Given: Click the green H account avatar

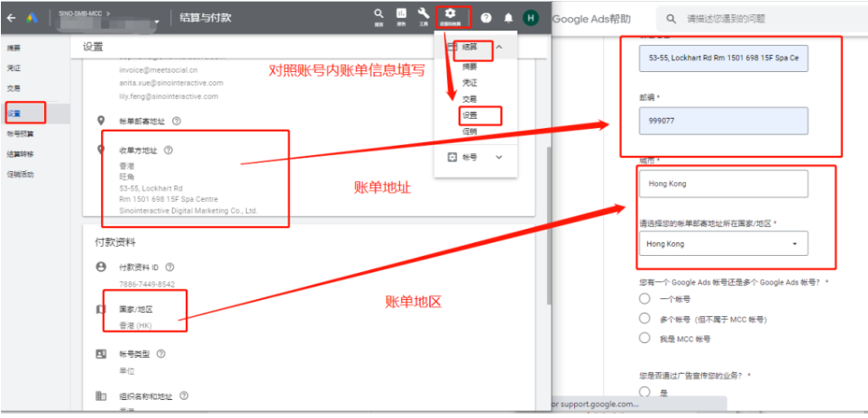Looking at the screenshot, I should click(530, 18).
